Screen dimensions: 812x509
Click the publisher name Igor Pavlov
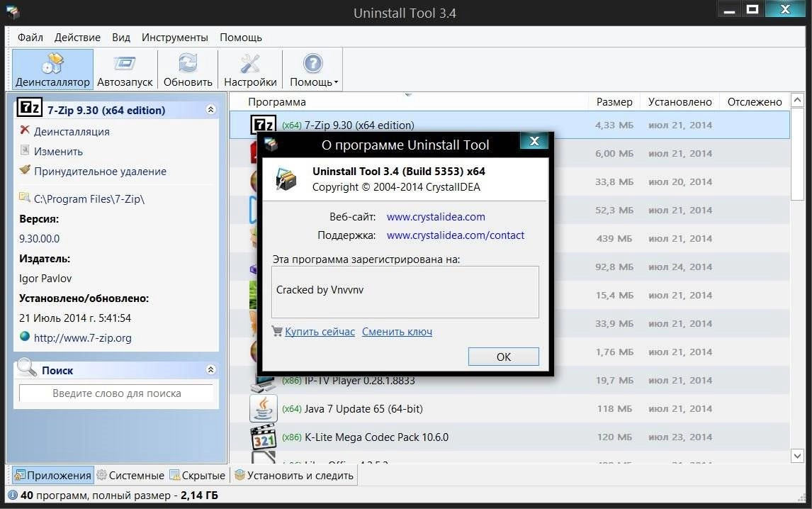[x=45, y=279]
